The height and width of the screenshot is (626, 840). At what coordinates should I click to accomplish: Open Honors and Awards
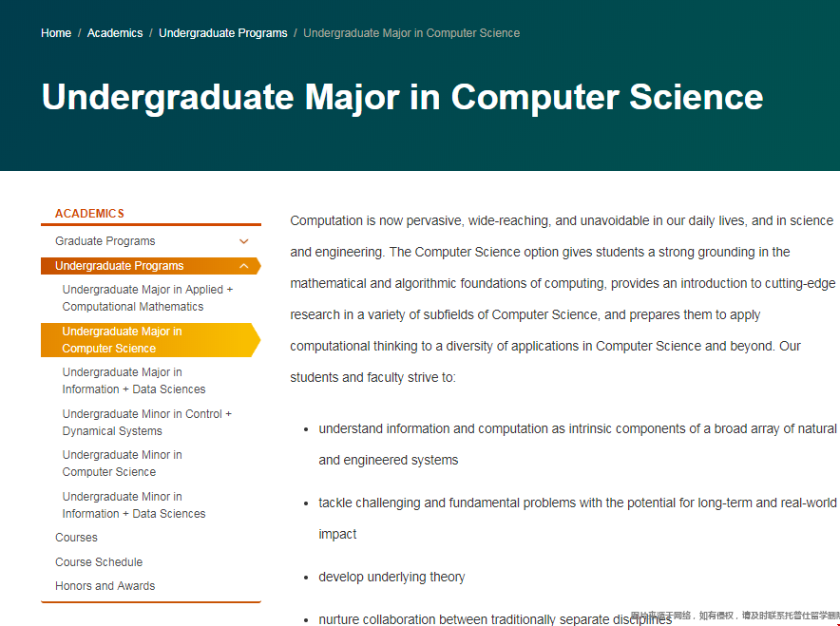pyautogui.click(x=105, y=585)
